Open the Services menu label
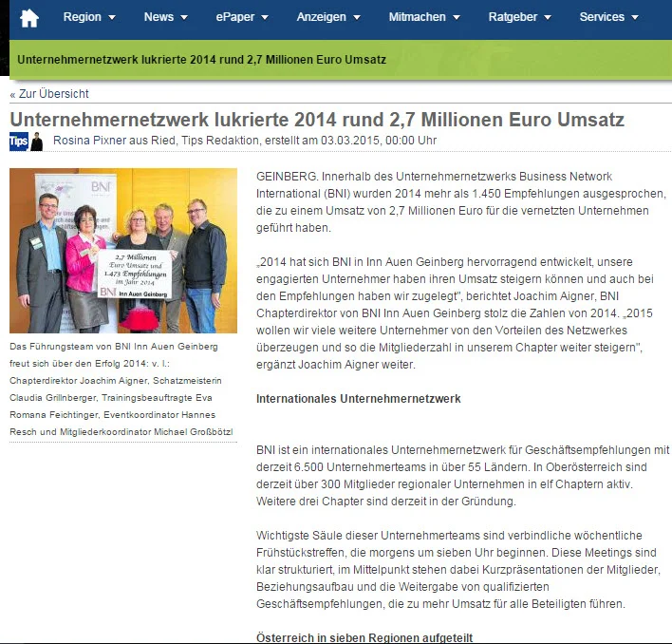 [x=602, y=17]
